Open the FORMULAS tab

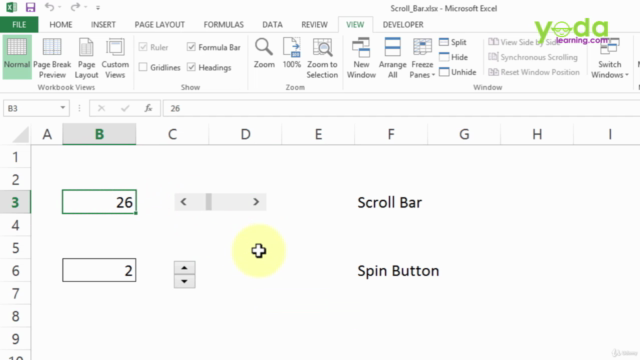click(224, 24)
